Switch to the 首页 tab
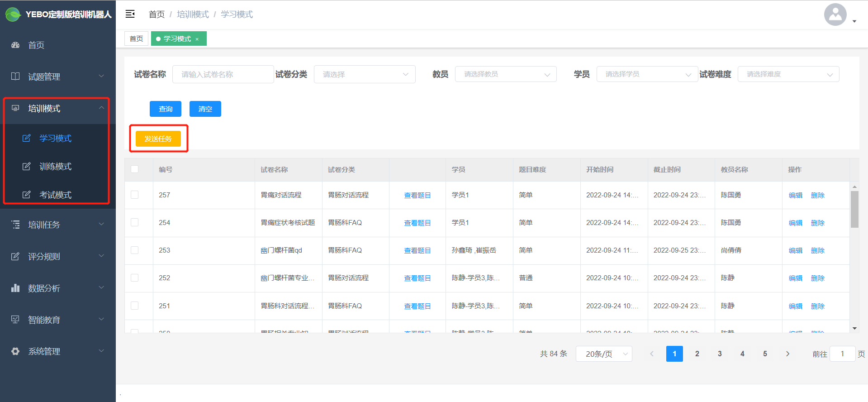868x402 pixels. pyautogui.click(x=136, y=39)
